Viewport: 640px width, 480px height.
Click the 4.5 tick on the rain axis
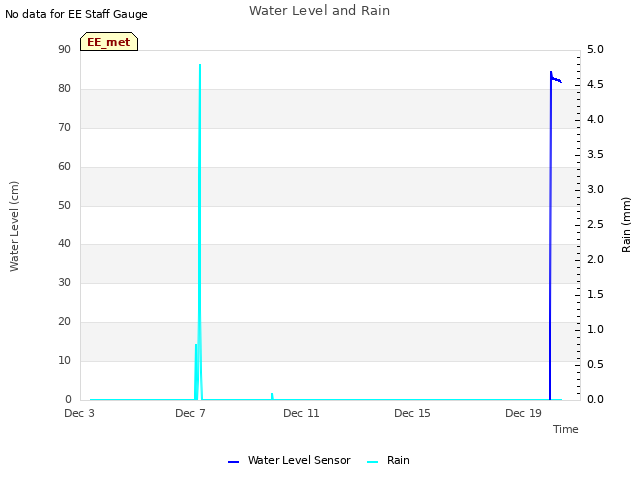(596, 84)
